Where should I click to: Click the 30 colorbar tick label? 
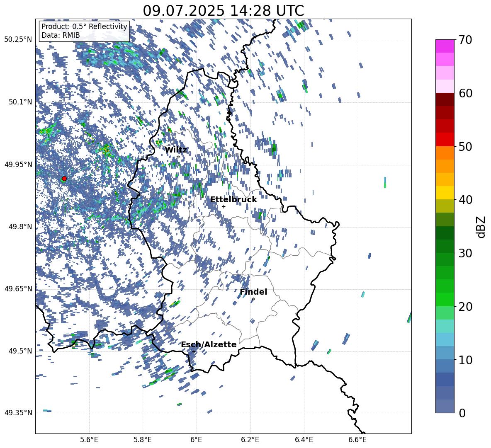click(465, 253)
